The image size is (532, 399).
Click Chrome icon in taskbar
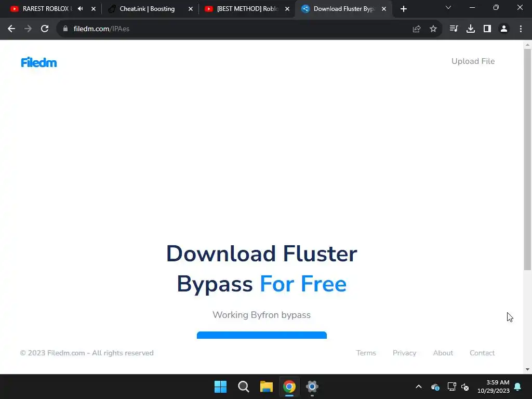(x=289, y=387)
